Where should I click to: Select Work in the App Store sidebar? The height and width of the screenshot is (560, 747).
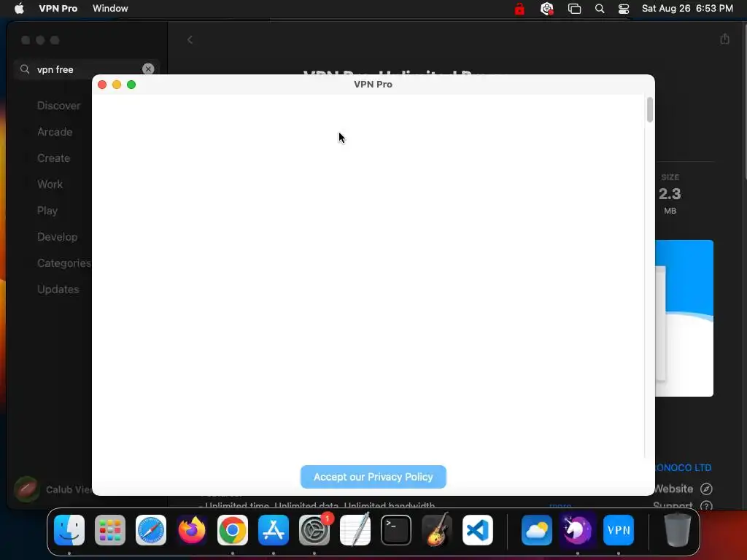tap(50, 184)
